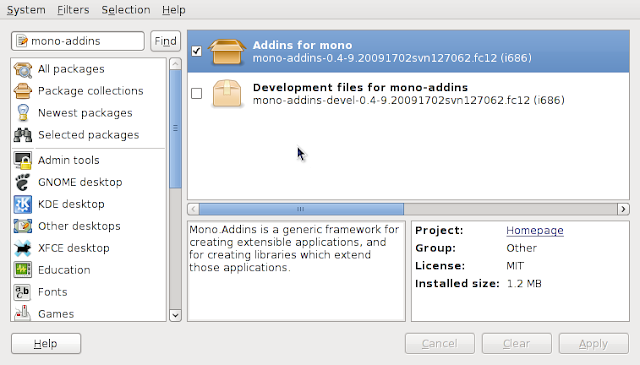Click the category list scroll down arrow
Viewport: 640px width, 365px height.
pyautogui.click(x=175, y=315)
